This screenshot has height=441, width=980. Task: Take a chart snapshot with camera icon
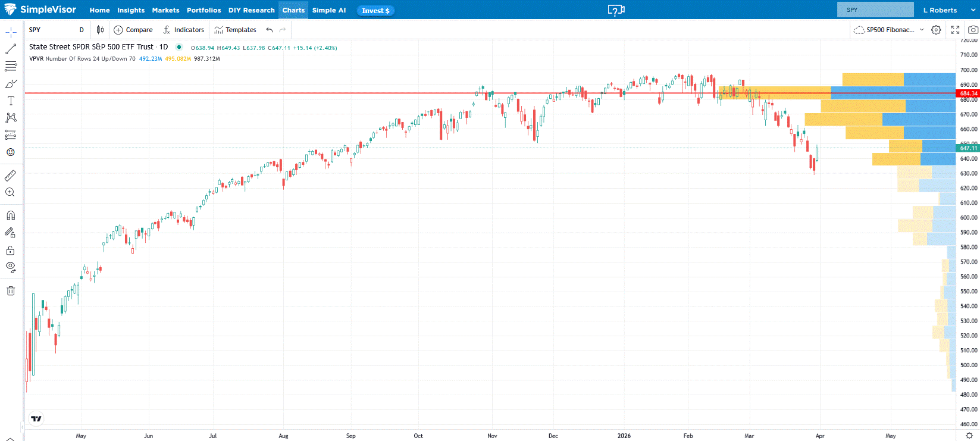[973, 30]
